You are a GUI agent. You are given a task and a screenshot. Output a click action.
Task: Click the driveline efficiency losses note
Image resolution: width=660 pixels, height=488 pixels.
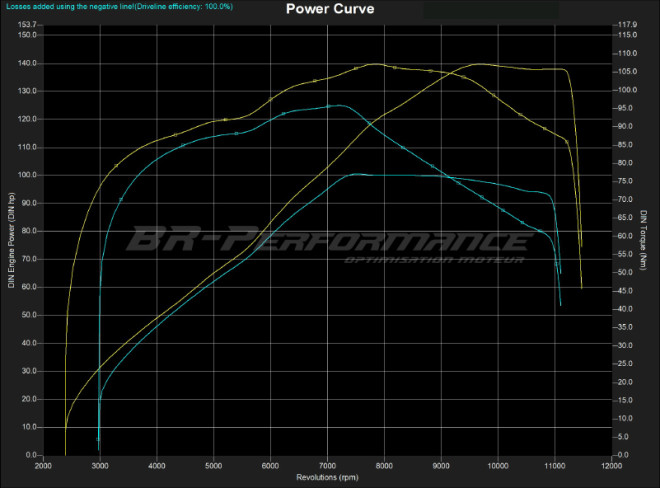coord(118,6)
